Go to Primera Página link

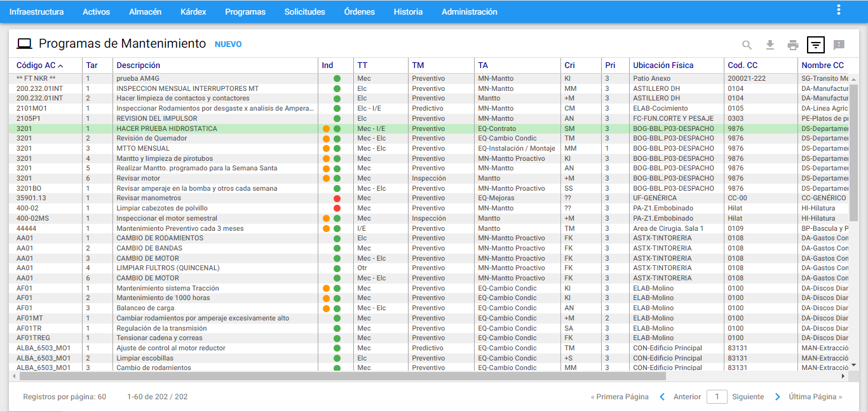[620, 397]
